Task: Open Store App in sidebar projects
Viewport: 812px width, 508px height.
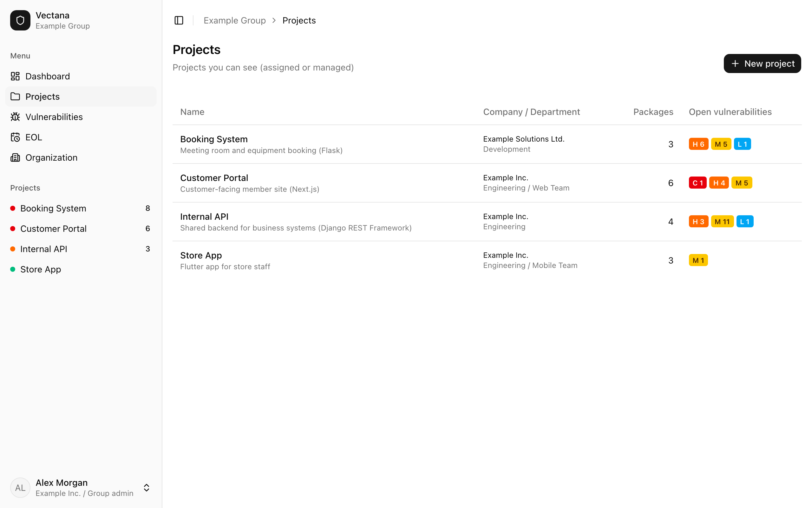Action: 81,269
